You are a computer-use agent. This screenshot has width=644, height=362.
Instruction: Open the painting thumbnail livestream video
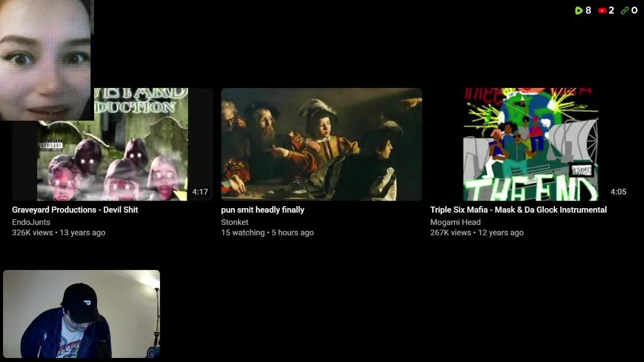(x=321, y=144)
